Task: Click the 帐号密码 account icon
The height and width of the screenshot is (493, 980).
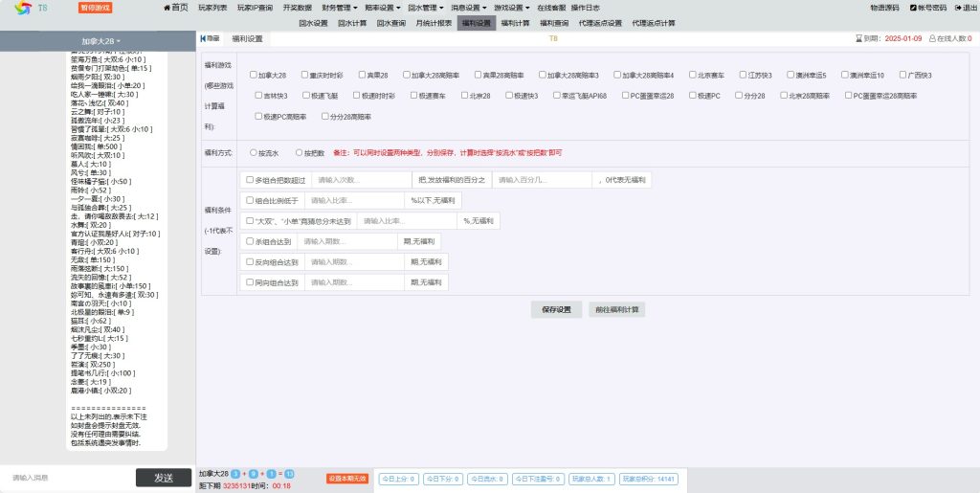Action: pos(913,8)
